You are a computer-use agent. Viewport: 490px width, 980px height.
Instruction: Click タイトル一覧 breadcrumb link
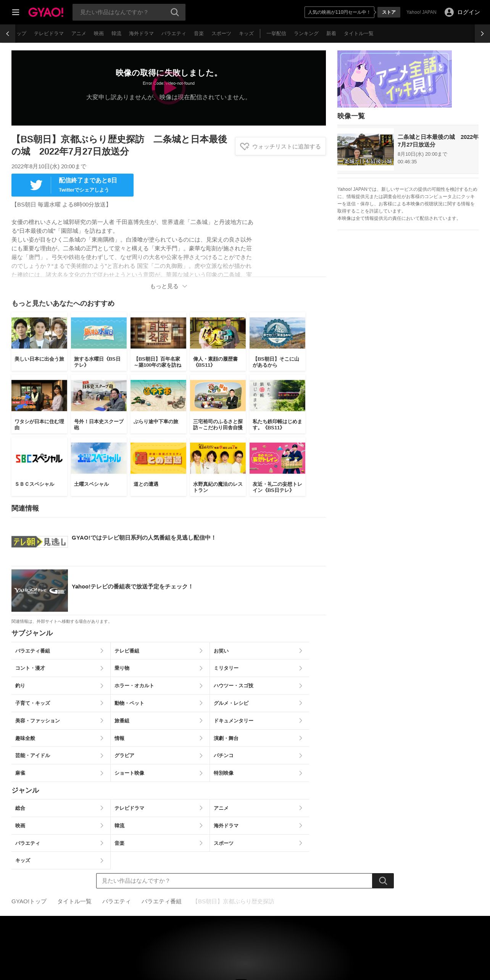click(74, 901)
